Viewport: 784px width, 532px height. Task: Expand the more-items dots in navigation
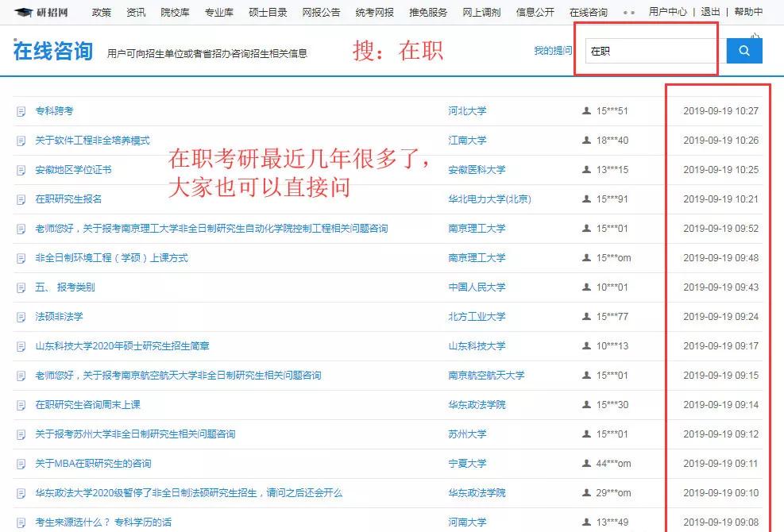click(x=629, y=13)
